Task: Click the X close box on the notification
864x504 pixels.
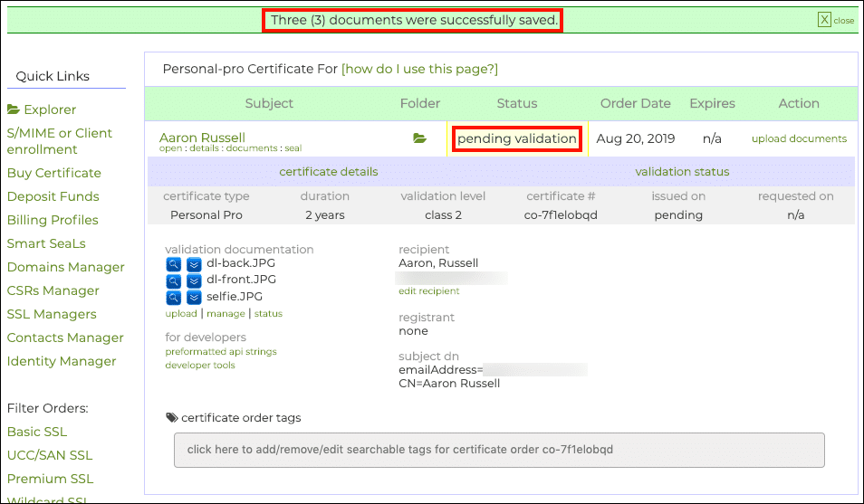Action: click(x=824, y=20)
